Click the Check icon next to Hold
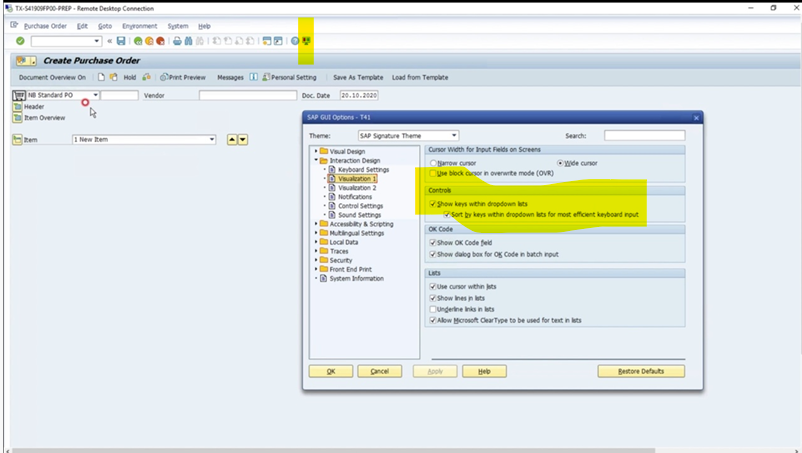The width and height of the screenshot is (802, 453). click(x=146, y=77)
